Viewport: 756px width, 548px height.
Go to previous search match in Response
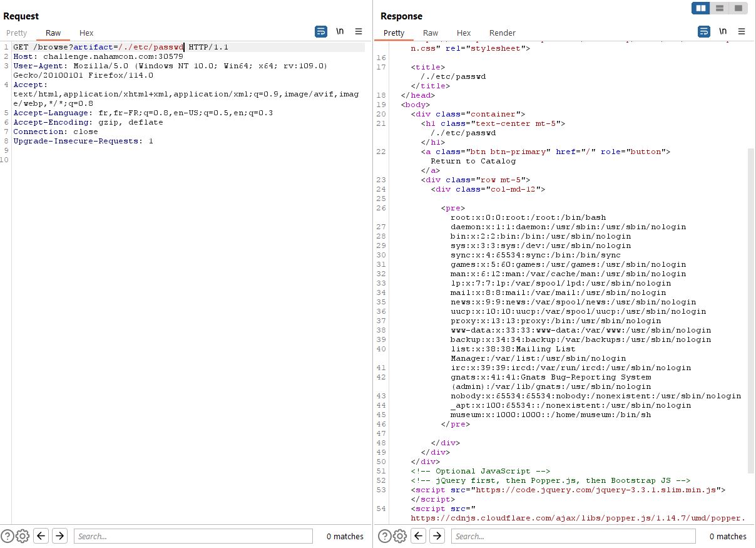(419, 535)
